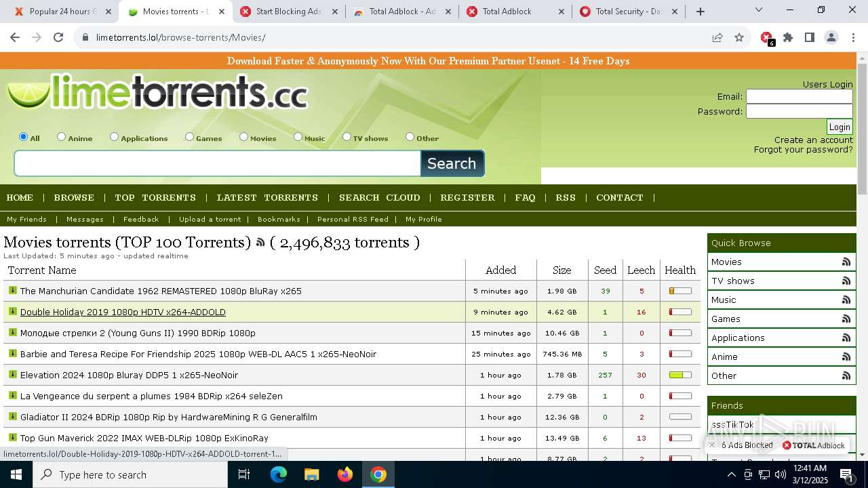Image resolution: width=868 pixels, height=488 pixels.
Task: Select the Movies search category radio
Action: point(244,137)
